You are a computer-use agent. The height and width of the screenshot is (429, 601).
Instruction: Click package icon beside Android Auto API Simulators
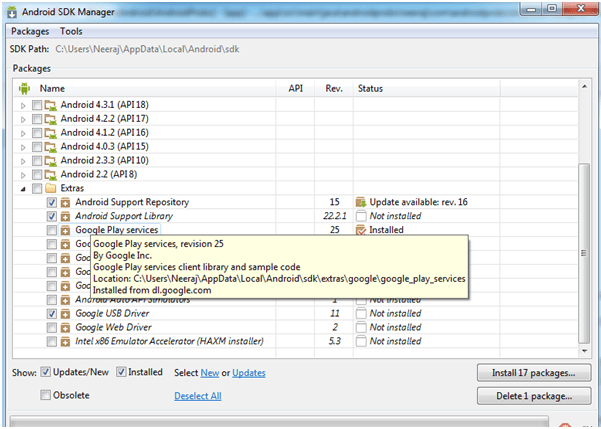tap(66, 300)
